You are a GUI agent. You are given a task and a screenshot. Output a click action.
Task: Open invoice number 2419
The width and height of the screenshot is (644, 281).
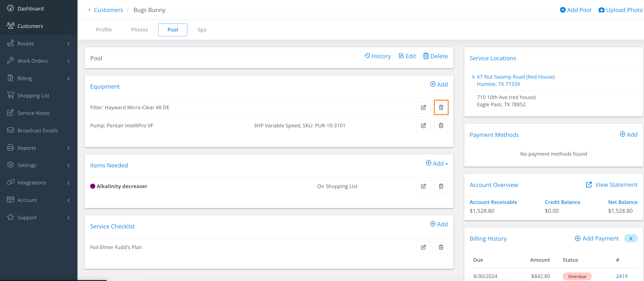[622, 276]
